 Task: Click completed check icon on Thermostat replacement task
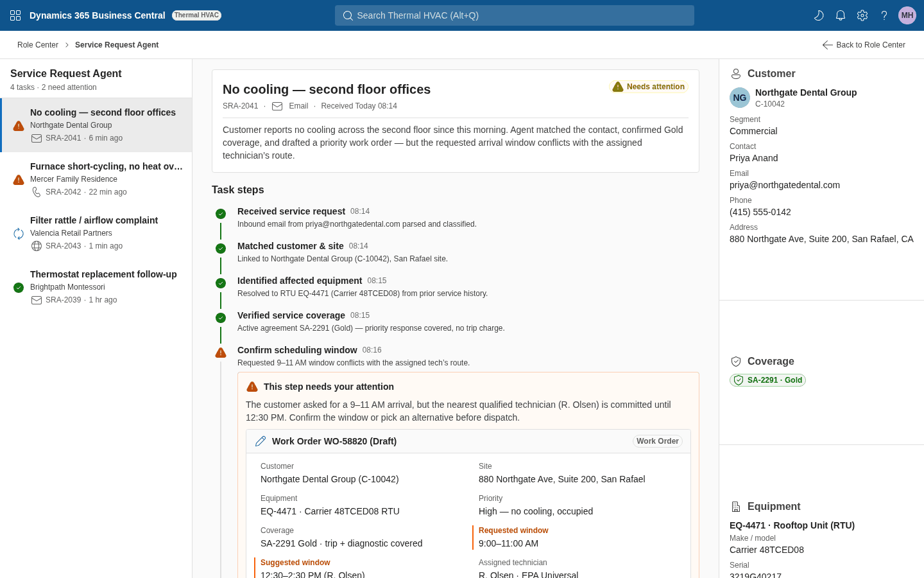19,288
